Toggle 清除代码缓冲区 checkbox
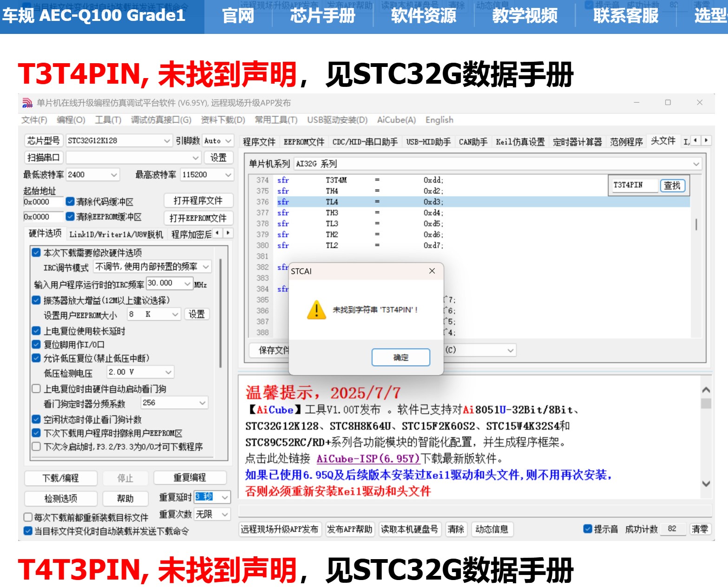728x587 pixels. pos(70,202)
